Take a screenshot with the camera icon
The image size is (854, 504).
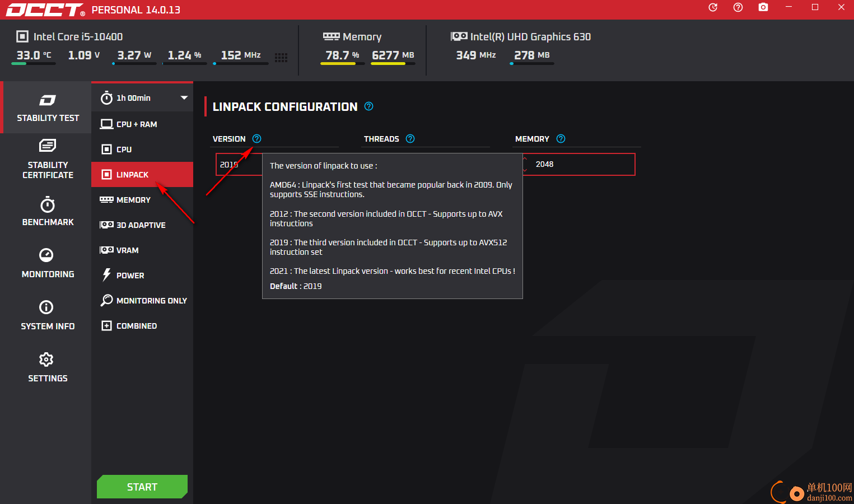[763, 7]
